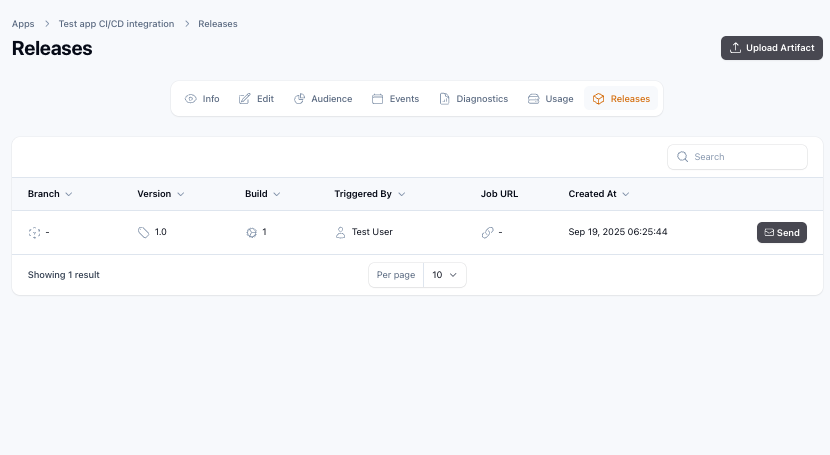Screen dimensions: 830x455
Task: Sort releases by Created At
Action: (598, 194)
